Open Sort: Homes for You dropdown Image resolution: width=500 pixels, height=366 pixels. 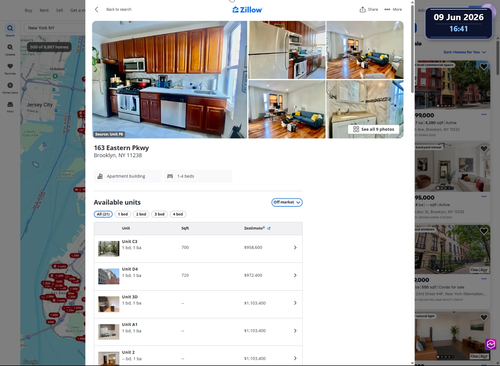click(x=465, y=52)
